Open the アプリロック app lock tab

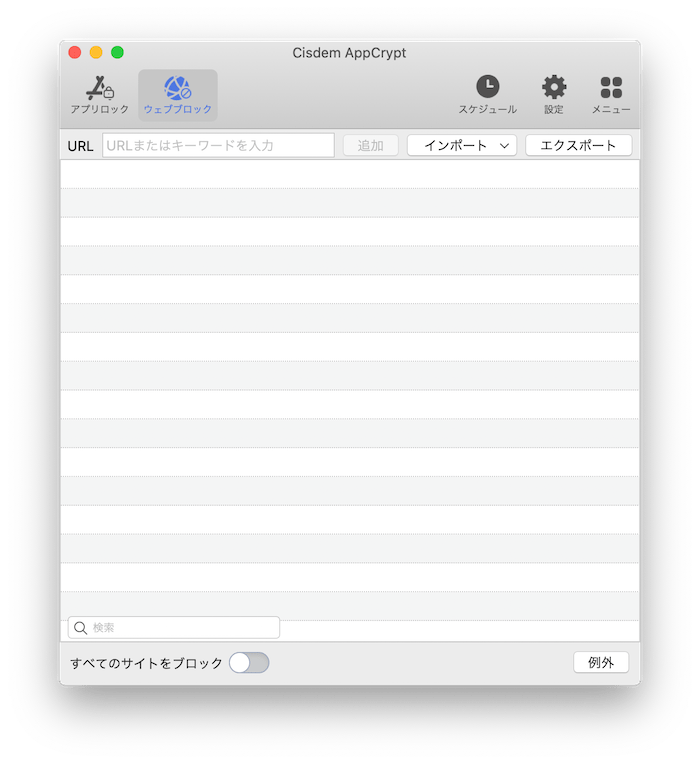pyautogui.click(x=100, y=96)
